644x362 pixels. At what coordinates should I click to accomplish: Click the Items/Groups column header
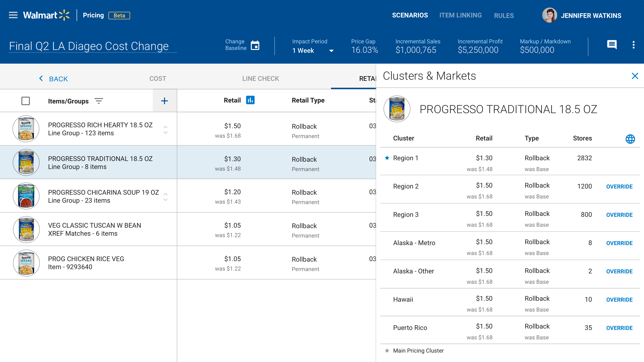point(68,101)
